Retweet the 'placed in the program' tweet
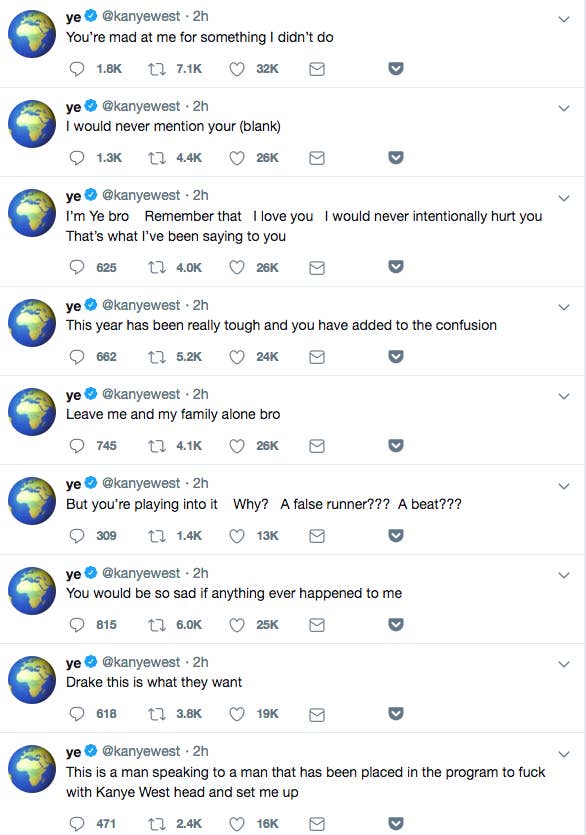 [157, 824]
